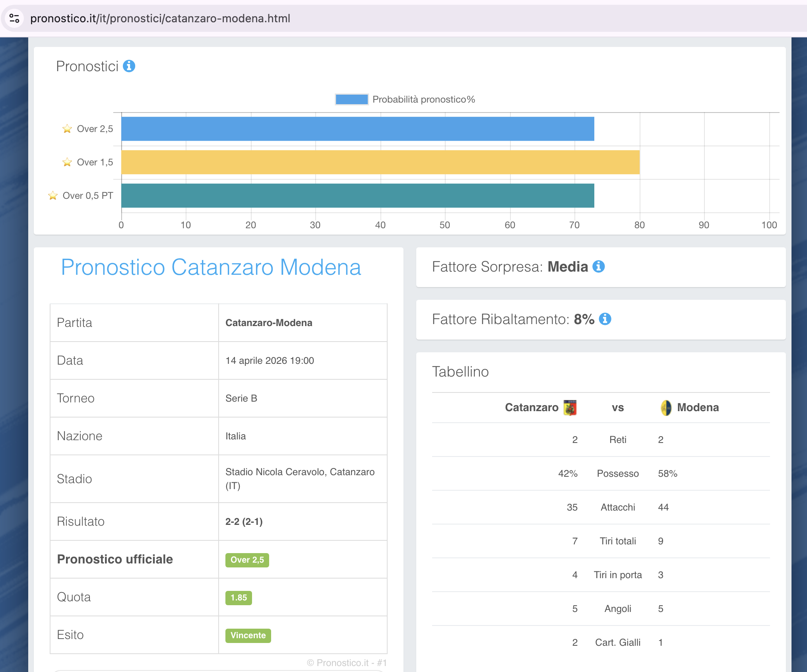Click the green Vincente badge

point(248,635)
